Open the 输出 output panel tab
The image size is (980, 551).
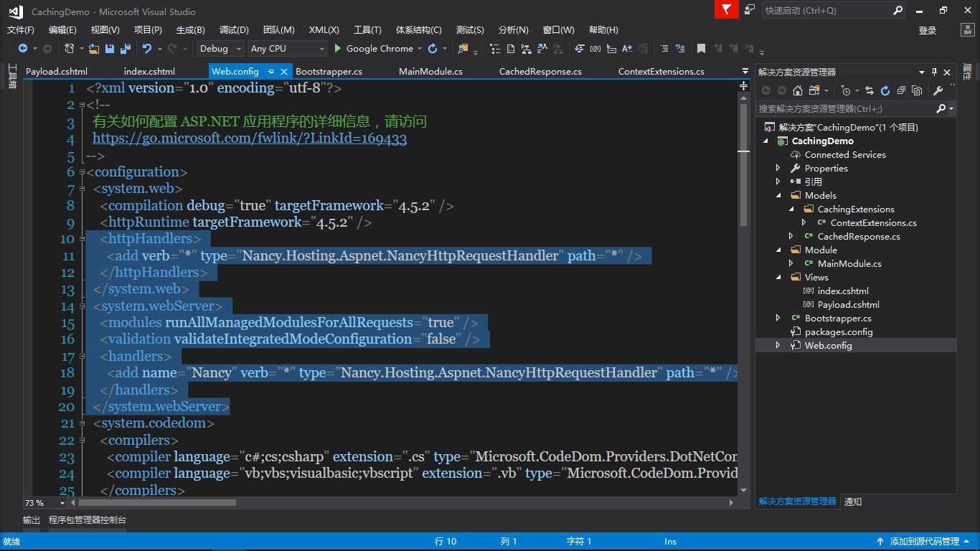point(32,520)
